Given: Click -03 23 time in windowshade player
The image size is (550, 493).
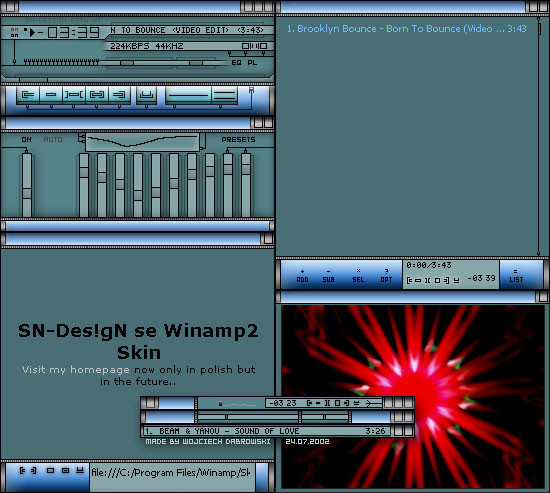Looking at the screenshot, I should pyautogui.click(x=283, y=403).
